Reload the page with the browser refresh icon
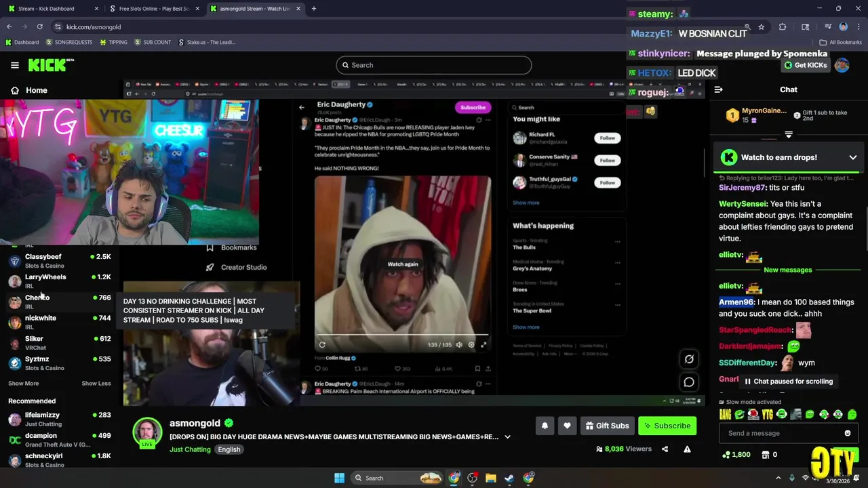This screenshot has width=868, height=488. click(x=40, y=26)
